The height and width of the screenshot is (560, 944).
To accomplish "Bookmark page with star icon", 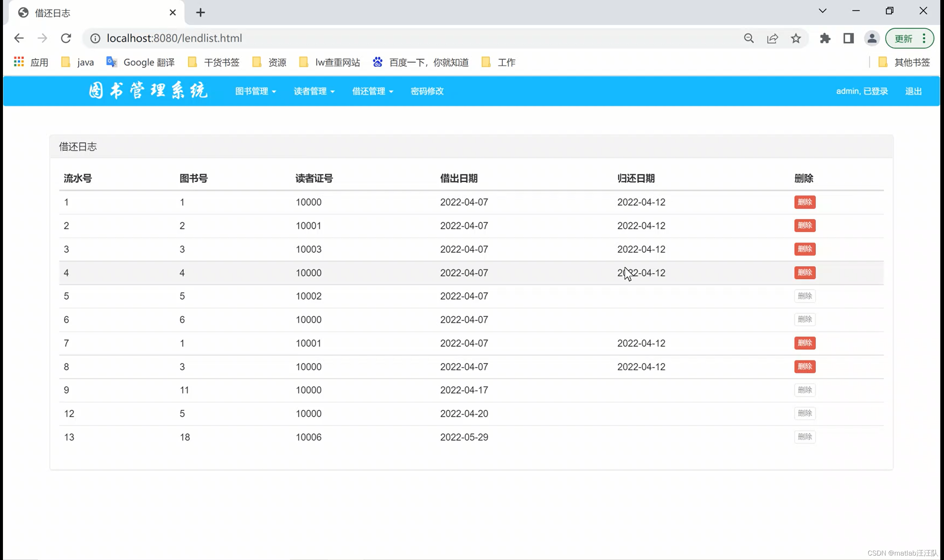I will click(796, 38).
